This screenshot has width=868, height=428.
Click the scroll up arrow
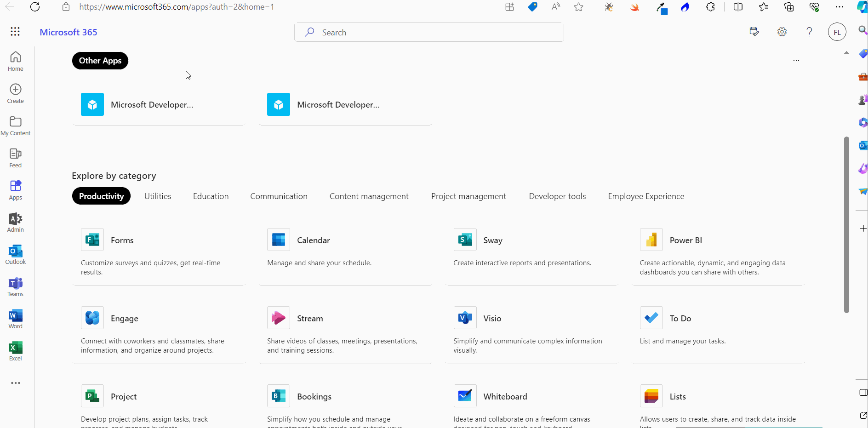click(846, 53)
